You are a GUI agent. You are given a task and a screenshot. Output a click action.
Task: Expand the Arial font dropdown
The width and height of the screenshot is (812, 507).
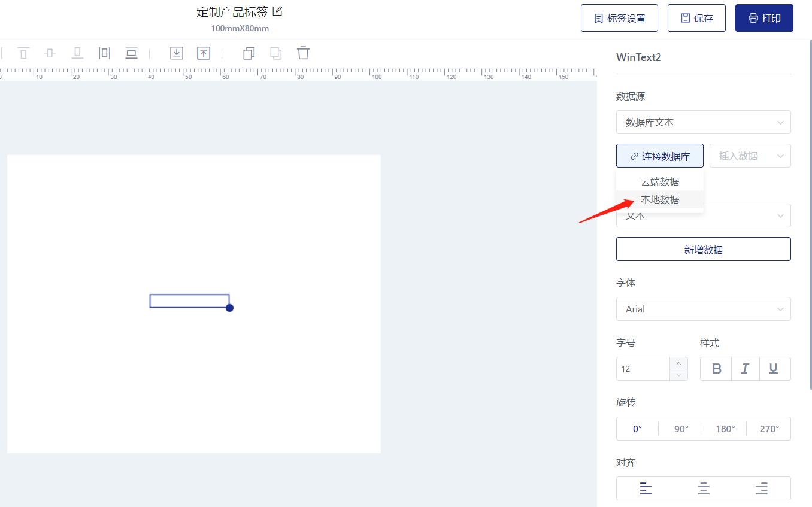point(703,309)
